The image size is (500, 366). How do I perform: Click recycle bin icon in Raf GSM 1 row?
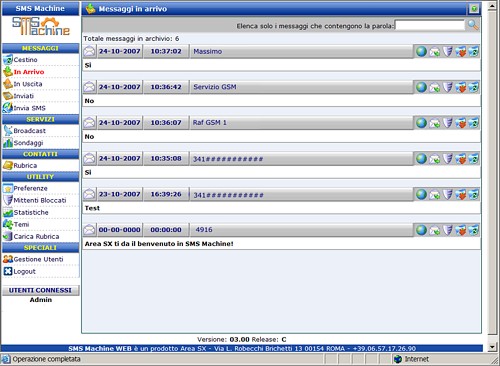pyautogui.click(x=474, y=123)
